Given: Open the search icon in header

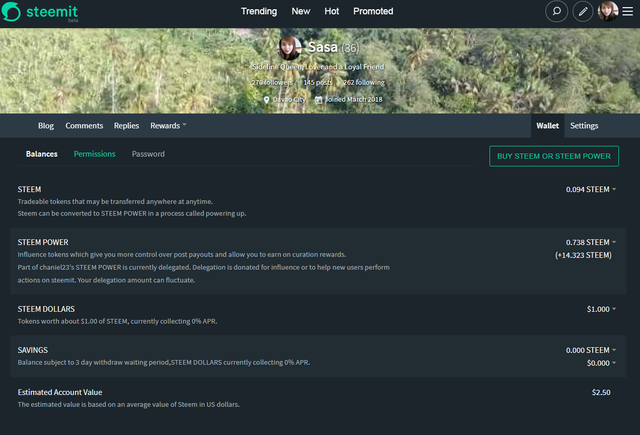Looking at the screenshot, I should point(556,11).
